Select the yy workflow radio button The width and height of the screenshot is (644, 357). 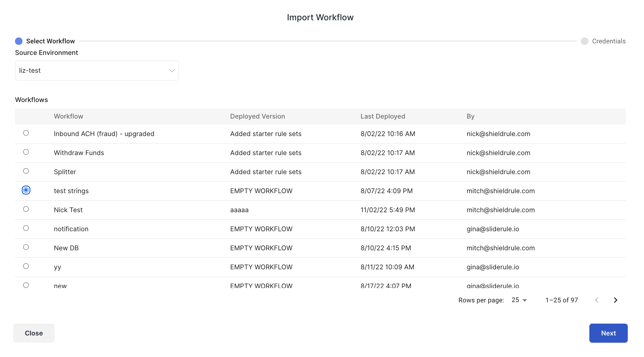tap(26, 266)
